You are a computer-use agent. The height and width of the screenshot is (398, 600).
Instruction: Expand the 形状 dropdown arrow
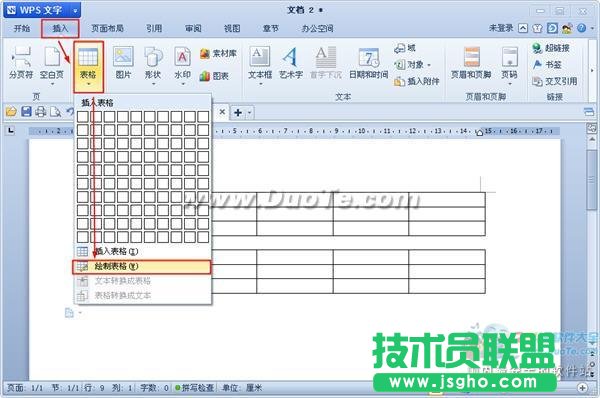(x=153, y=84)
